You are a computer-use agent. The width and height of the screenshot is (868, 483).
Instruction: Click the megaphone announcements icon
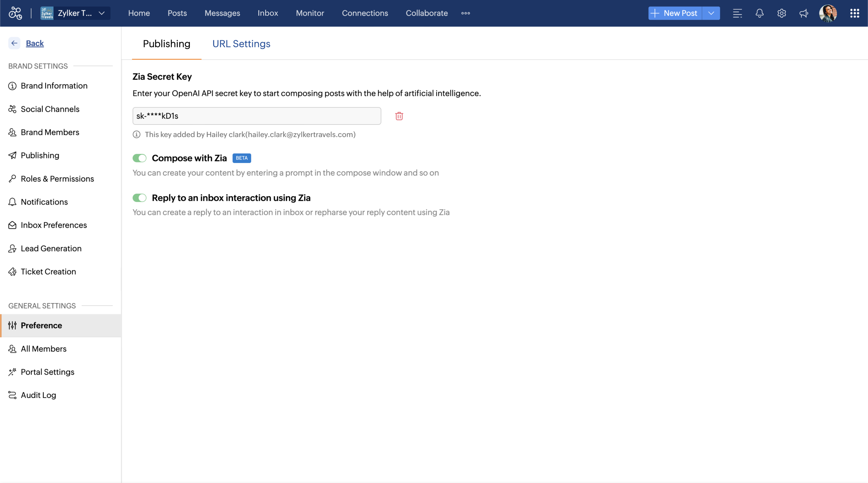804,13
